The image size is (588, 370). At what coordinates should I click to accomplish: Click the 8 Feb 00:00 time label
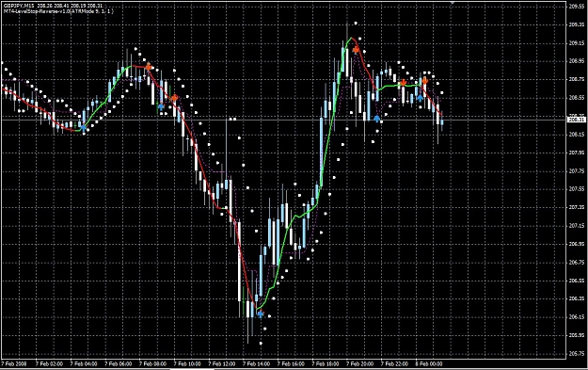pos(429,364)
